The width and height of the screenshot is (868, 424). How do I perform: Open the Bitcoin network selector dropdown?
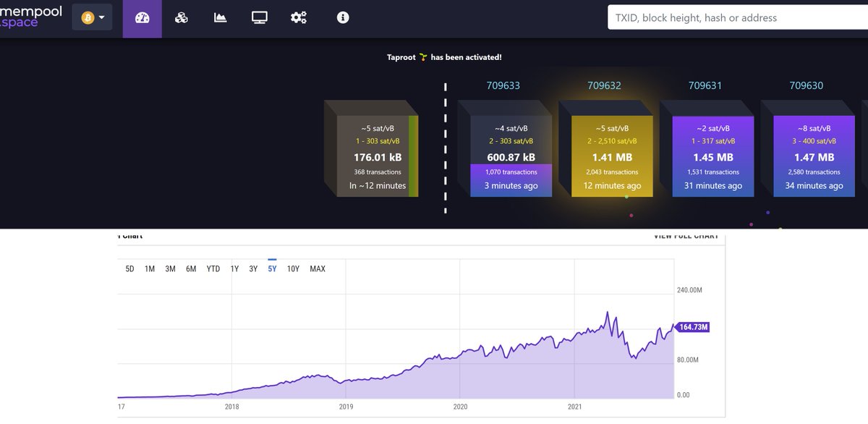[92, 17]
